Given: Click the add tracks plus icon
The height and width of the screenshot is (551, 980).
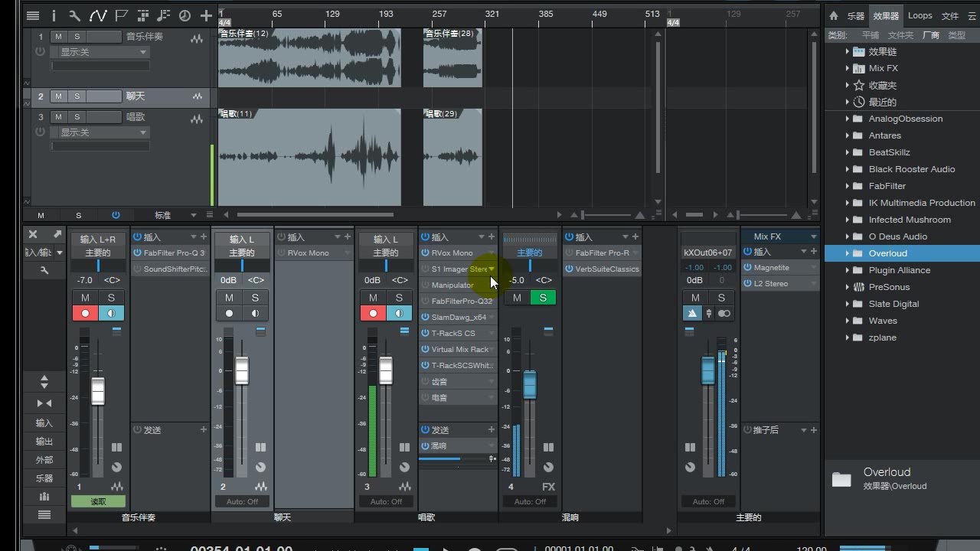Looking at the screenshot, I should 206,15.
